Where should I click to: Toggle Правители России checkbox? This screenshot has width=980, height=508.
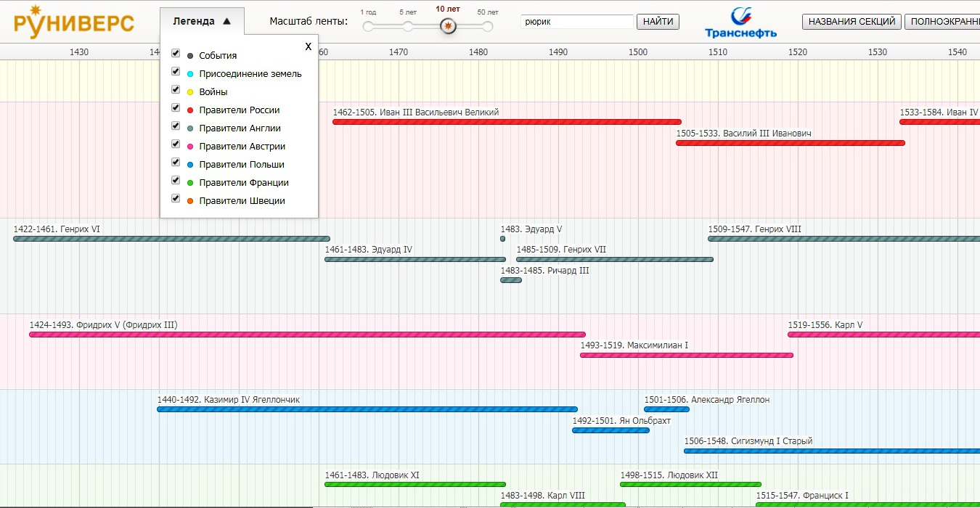[x=176, y=108]
